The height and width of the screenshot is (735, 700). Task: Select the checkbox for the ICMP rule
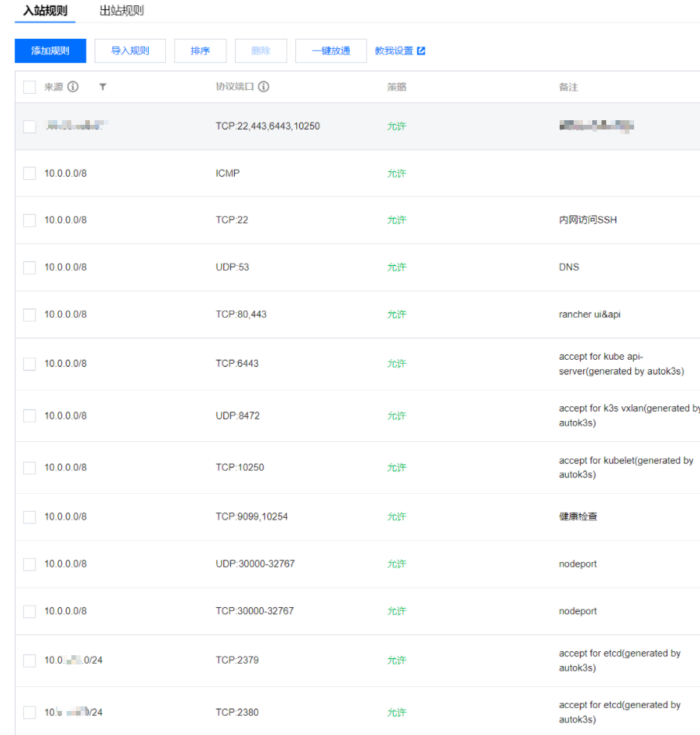coord(29,174)
